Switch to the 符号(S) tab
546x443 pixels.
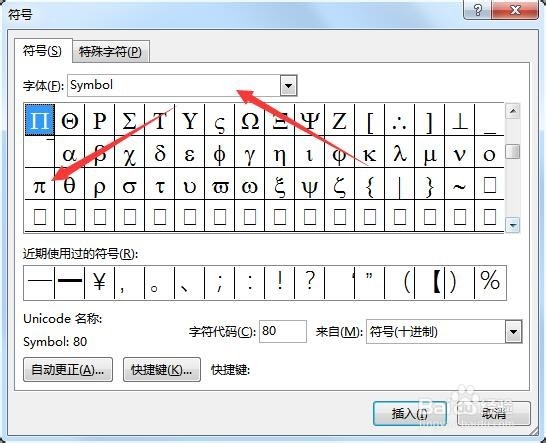coord(42,51)
